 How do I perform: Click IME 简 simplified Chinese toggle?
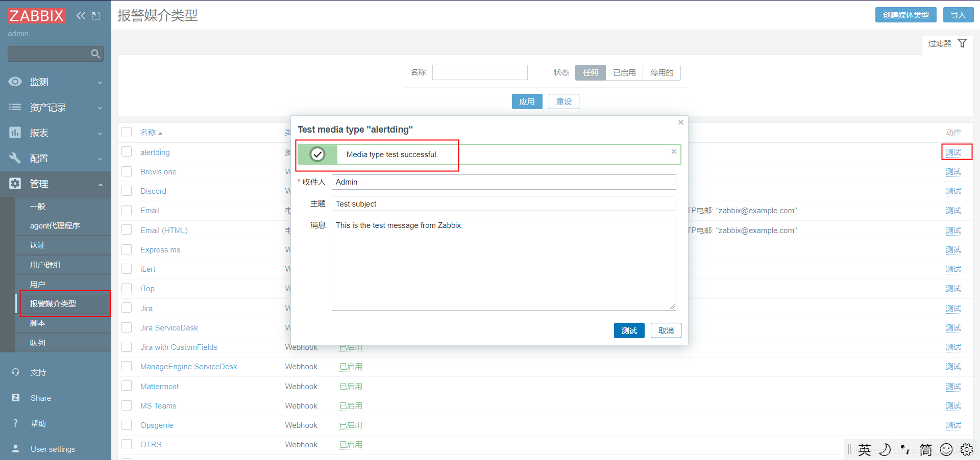tap(926, 449)
